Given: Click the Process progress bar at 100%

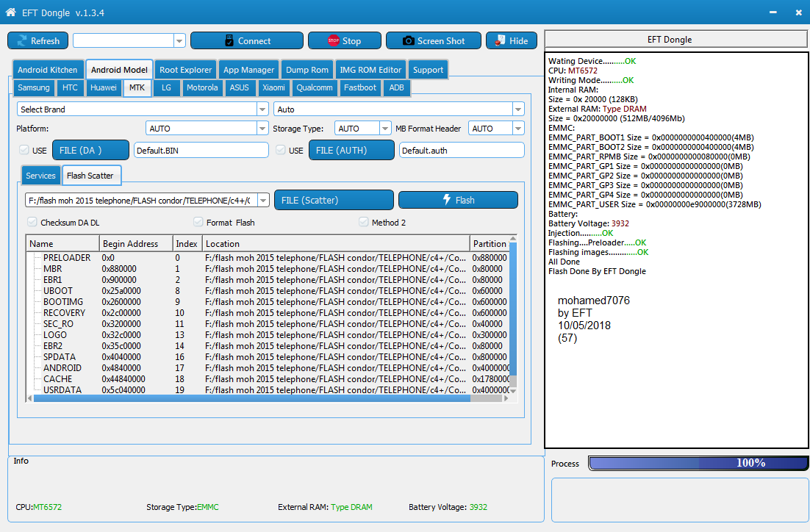Looking at the screenshot, I should pyautogui.click(x=698, y=463).
